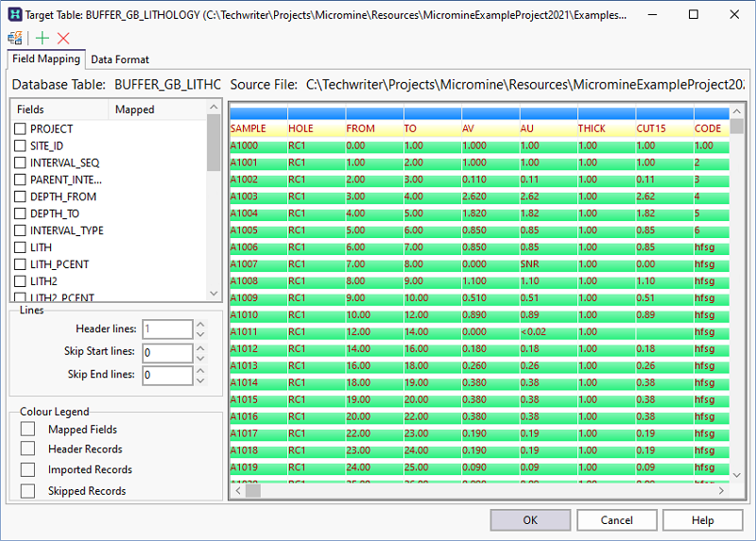Click the fields list vertical scrollbar thumb
756x541 pixels.
pos(214,143)
